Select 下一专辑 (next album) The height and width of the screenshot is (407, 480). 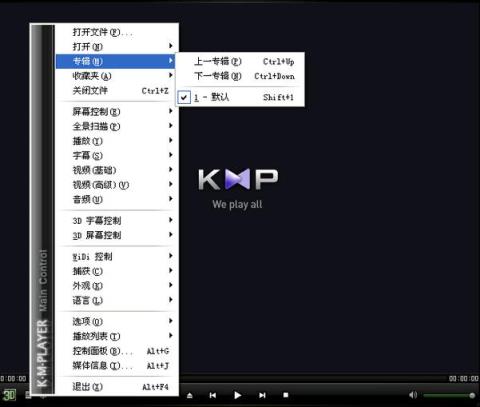tap(240, 76)
